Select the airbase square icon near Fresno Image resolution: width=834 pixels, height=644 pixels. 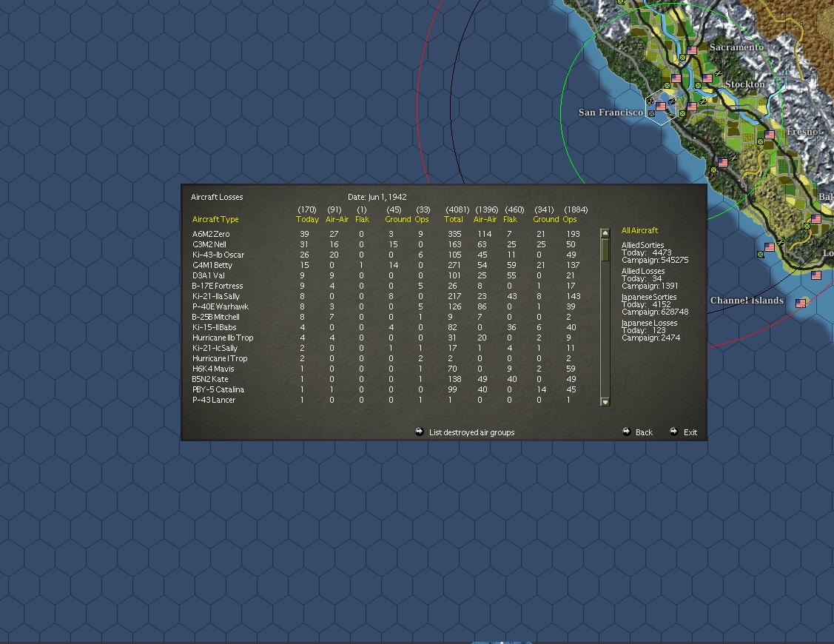(x=760, y=141)
